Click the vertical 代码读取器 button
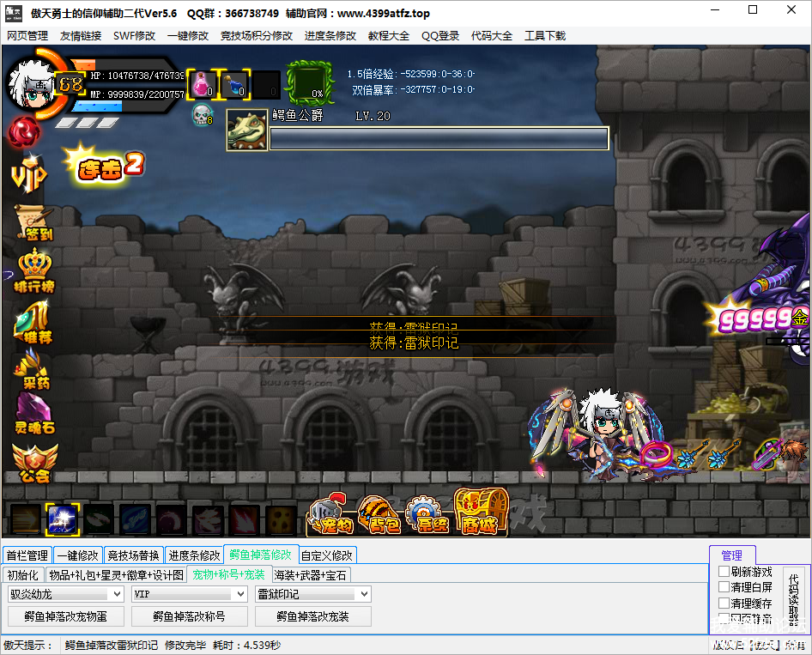 pos(793,598)
